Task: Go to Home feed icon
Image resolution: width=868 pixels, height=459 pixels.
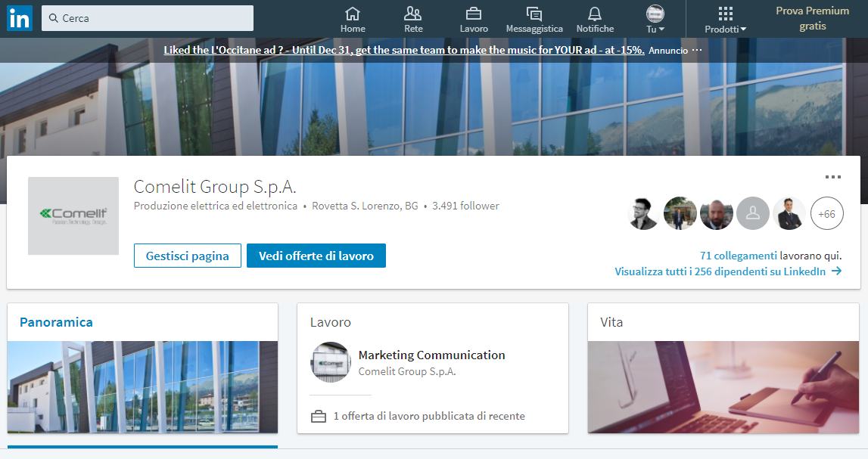Action: [353, 14]
